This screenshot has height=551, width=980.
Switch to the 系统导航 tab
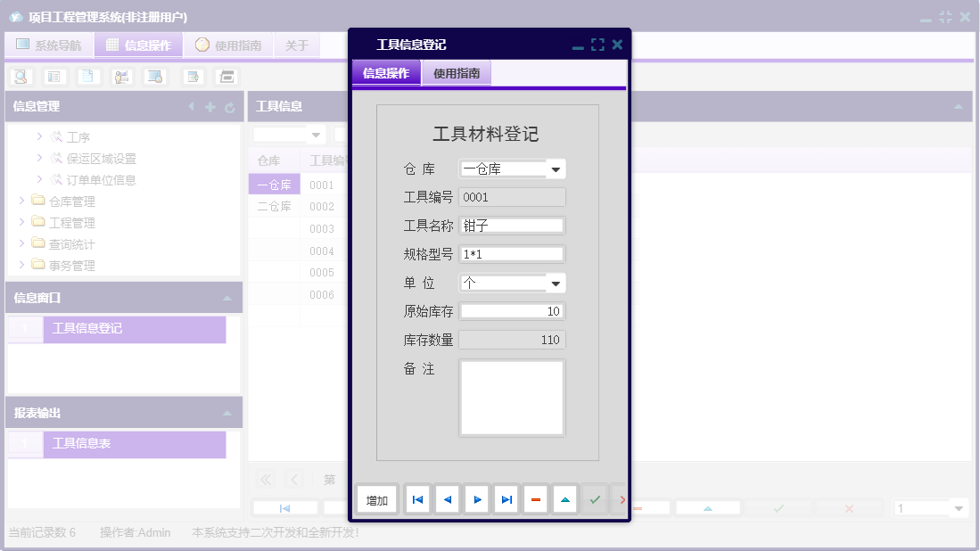(49, 45)
